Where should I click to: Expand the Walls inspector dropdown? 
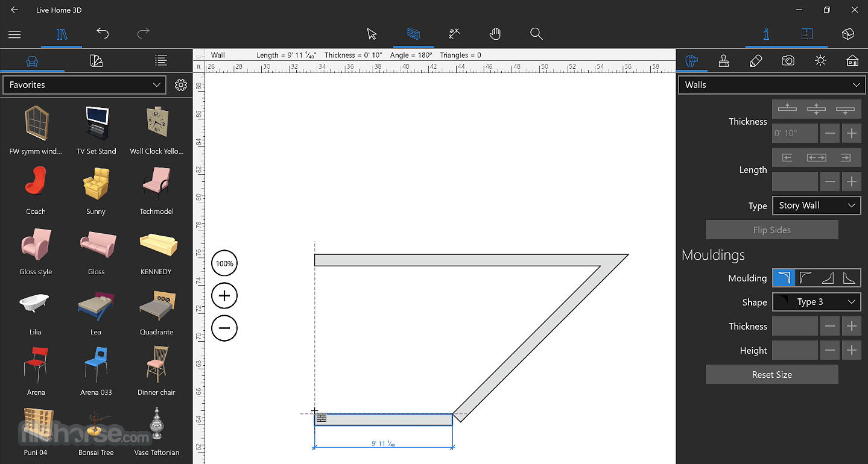[771, 85]
